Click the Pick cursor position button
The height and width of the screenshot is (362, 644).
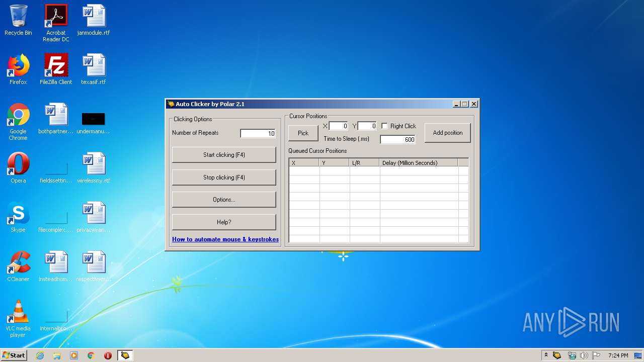[x=303, y=133]
